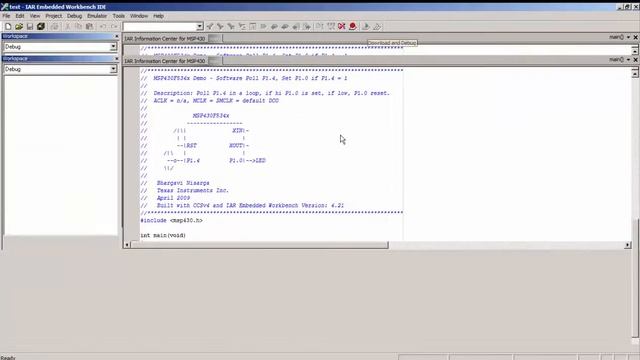Jump to next bookmark icon
Screen dimensions: 640x360
point(285,27)
